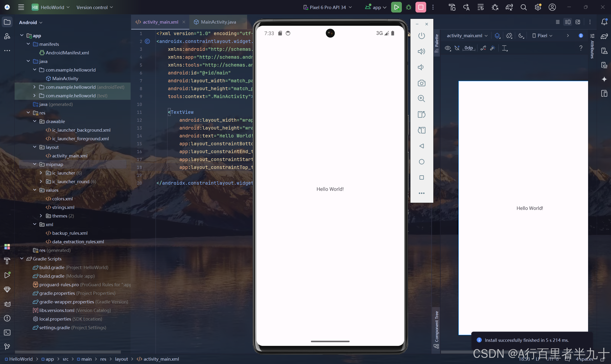611x364 pixels.
Task: Open strings.xml in the project tree
Action: 63,207
